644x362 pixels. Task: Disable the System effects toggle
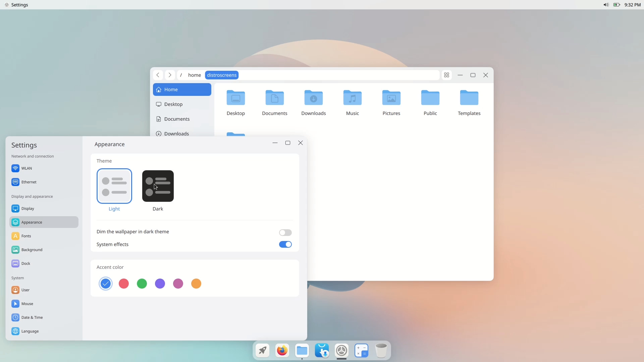(x=285, y=244)
